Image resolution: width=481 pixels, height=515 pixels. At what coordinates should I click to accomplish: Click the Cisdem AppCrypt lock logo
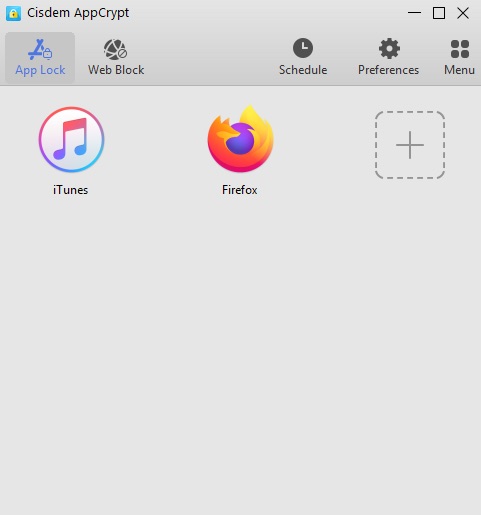tap(13, 13)
